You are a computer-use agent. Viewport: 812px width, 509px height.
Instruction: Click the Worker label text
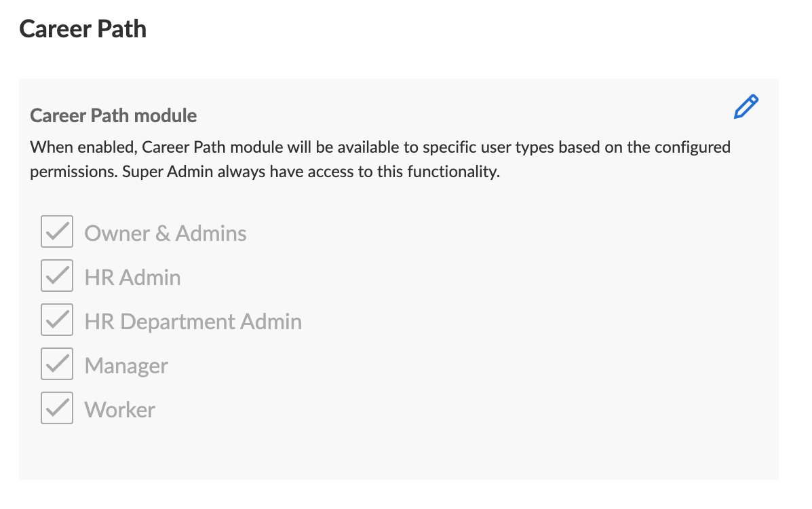[119, 410]
